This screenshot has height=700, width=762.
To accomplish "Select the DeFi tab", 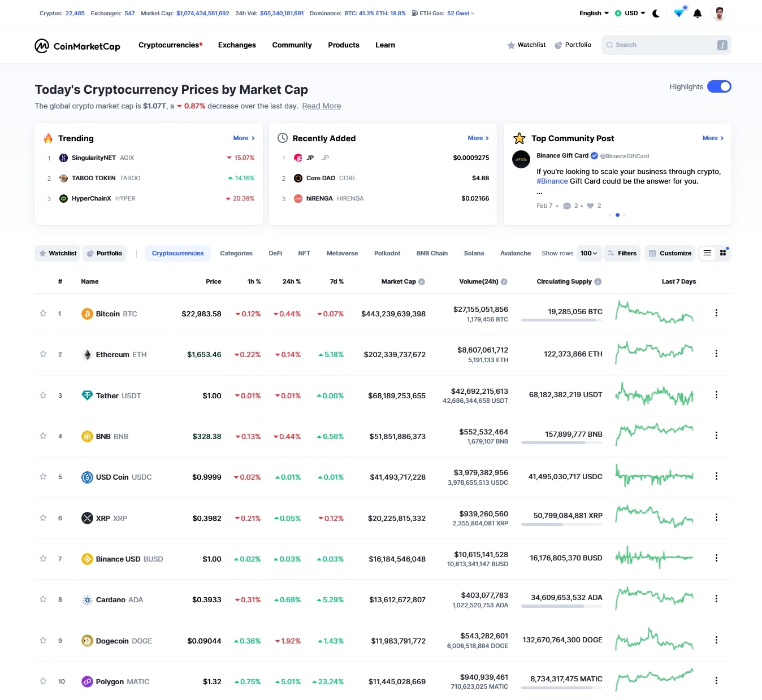I will coord(275,253).
